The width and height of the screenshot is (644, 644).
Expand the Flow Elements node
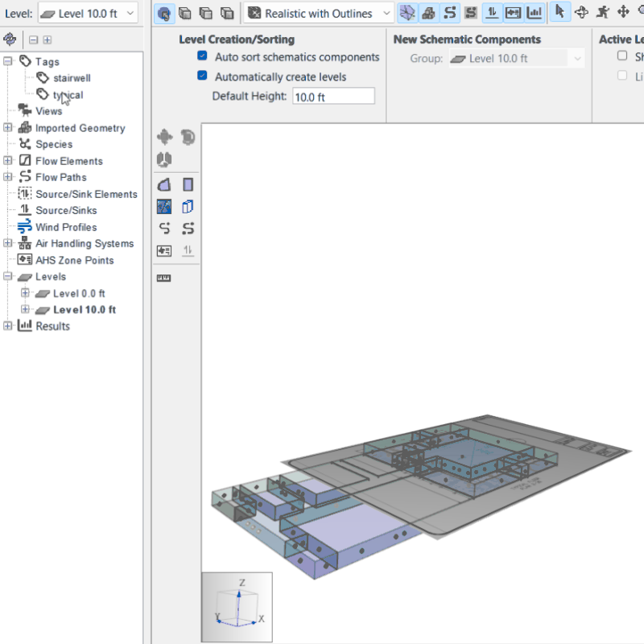pos(7,160)
